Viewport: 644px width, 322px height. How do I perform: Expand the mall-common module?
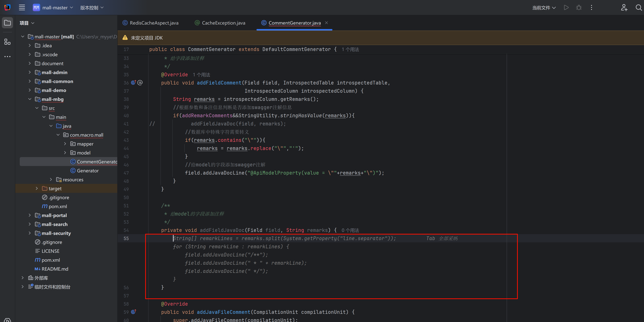(x=30, y=81)
